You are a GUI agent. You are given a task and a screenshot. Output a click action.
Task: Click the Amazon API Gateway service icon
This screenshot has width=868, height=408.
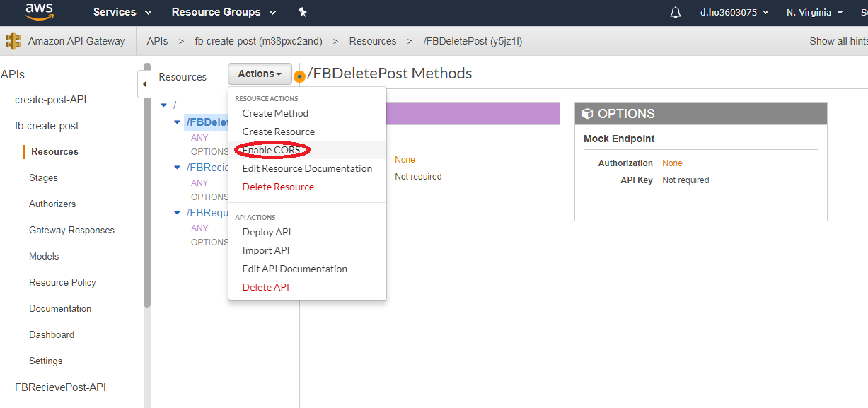click(x=13, y=41)
